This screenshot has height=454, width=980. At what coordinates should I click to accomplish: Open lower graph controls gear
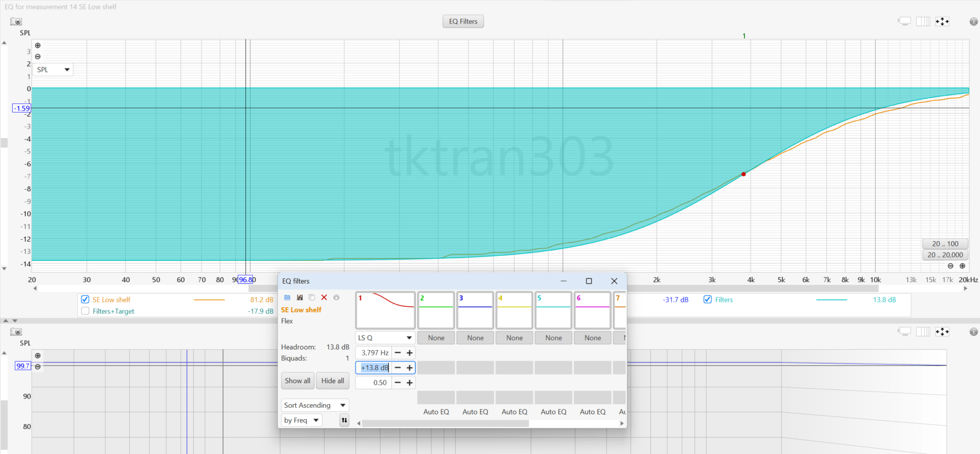(974, 332)
